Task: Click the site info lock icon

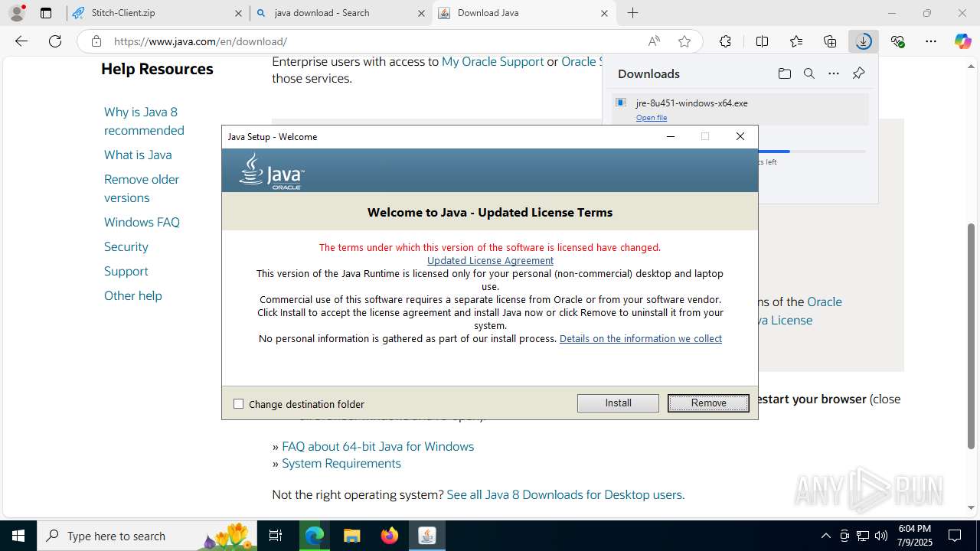Action: pos(96,41)
